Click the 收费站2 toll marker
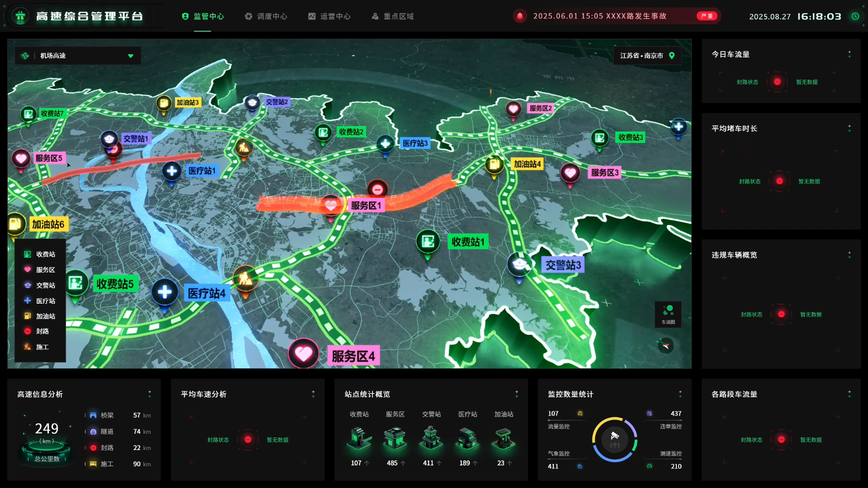This screenshot has height=488, width=868. tap(323, 133)
